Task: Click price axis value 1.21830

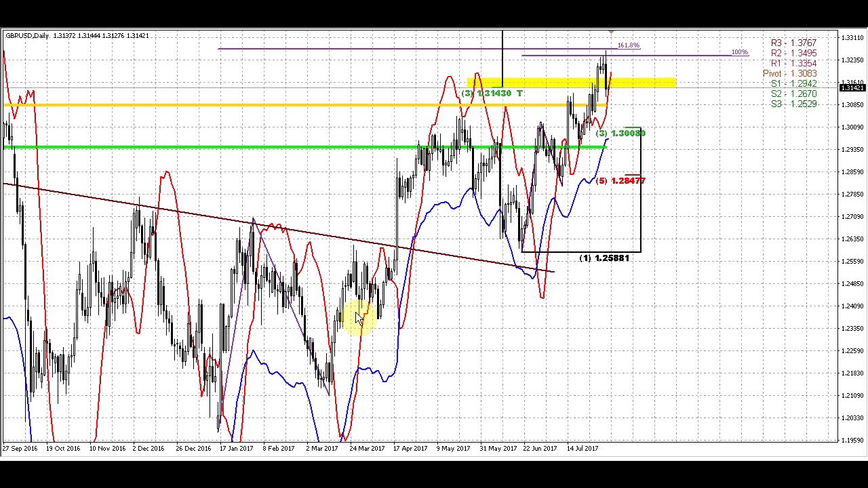Action: [853, 373]
